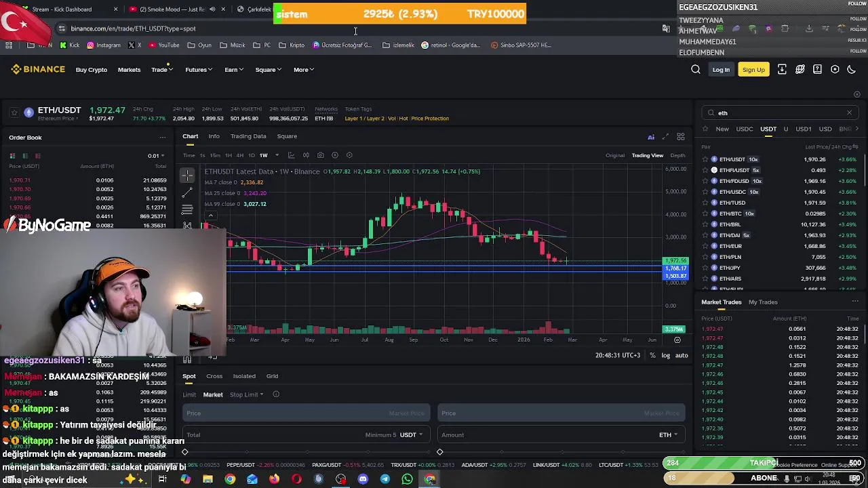Open WhatsApp from the Windows taskbar
868x488 pixels.
click(x=407, y=479)
